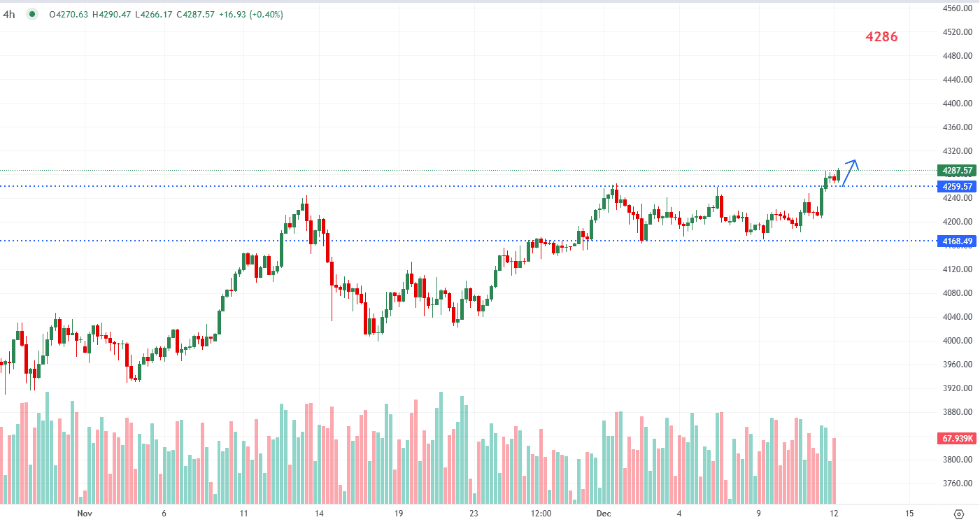Viewport: 980px width, 522px height.
Task: Click the green market status dot
Action: pyautogui.click(x=32, y=14)
